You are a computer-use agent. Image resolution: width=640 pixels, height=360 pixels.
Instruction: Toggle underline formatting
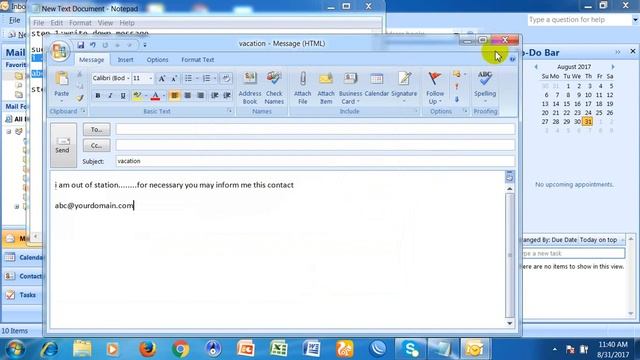tap(123, 96)
